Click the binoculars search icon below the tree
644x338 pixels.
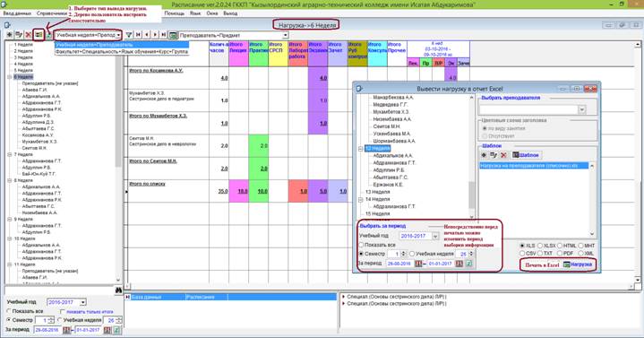click(119, 290)
